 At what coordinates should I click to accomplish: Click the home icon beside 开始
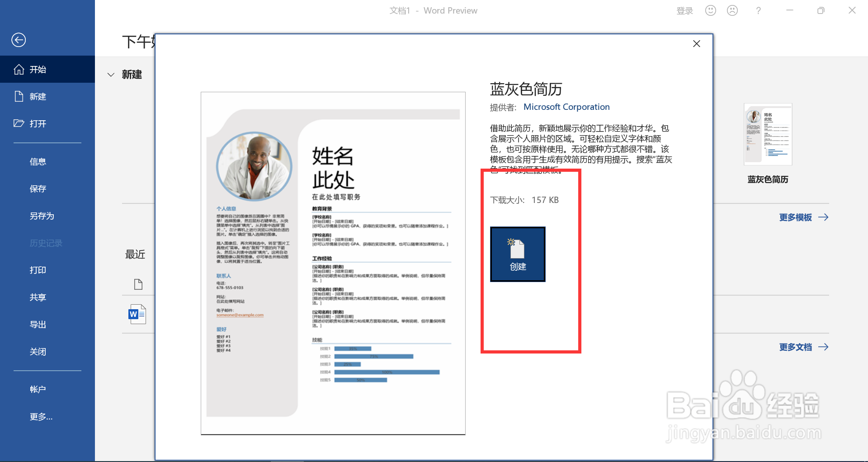pyautogui.click(x=19, y=69)
